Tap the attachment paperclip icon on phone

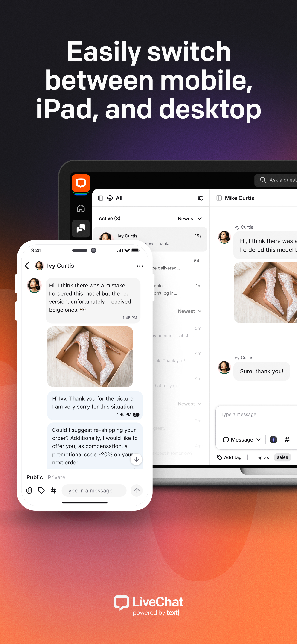29,491
